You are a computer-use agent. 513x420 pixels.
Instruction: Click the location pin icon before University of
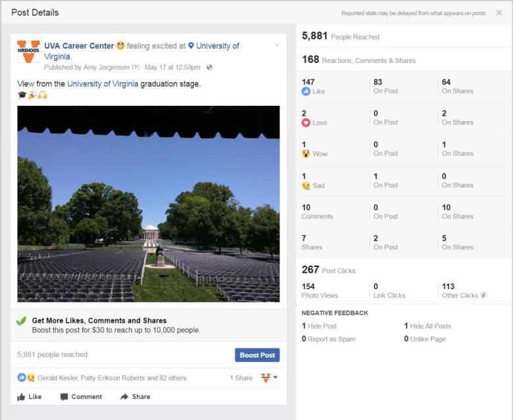point(191,46)
